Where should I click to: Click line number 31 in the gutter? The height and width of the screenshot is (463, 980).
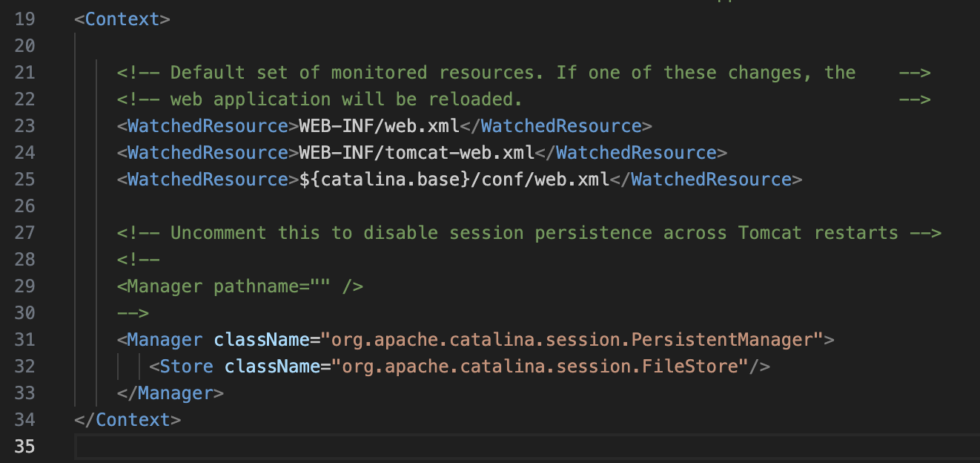coord(24,340)
